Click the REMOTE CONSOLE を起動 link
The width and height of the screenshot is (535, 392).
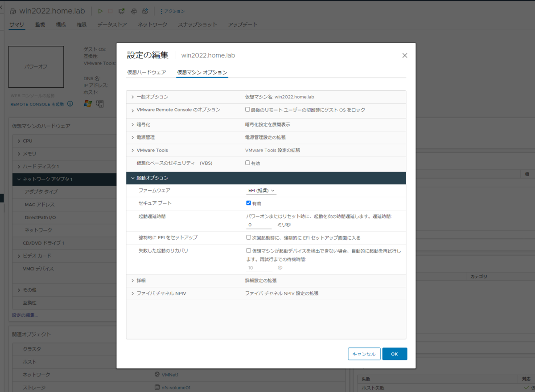pos(37,104)
